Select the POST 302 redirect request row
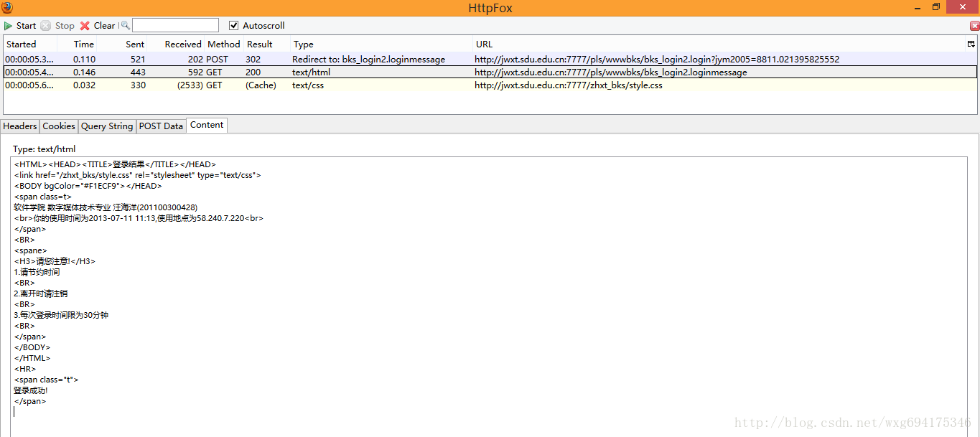Viewport: 980px width, 437px height. click(x=490, y=60)
